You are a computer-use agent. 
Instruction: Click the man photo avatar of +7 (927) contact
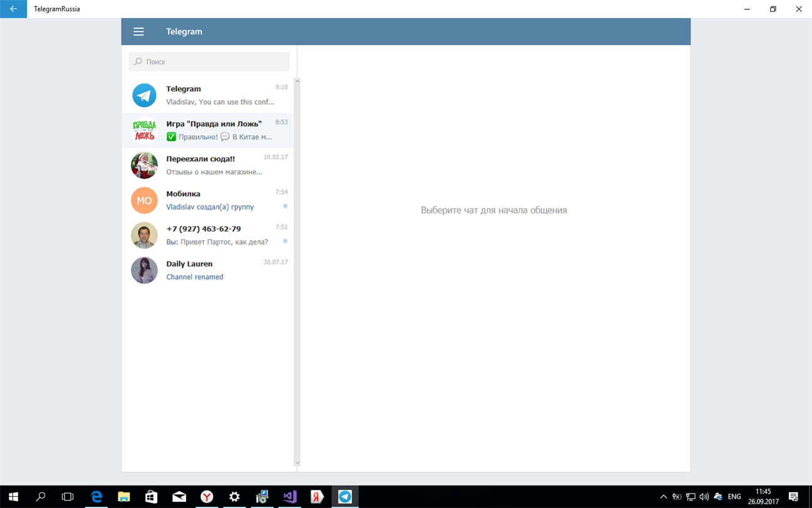[x=144, y=236]
